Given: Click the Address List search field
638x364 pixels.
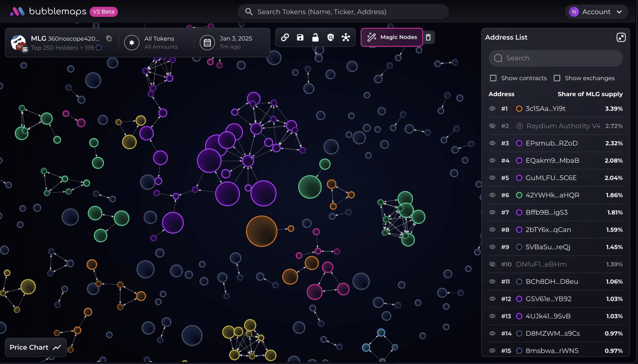Looking at the screenshot, I should [556, 58].
